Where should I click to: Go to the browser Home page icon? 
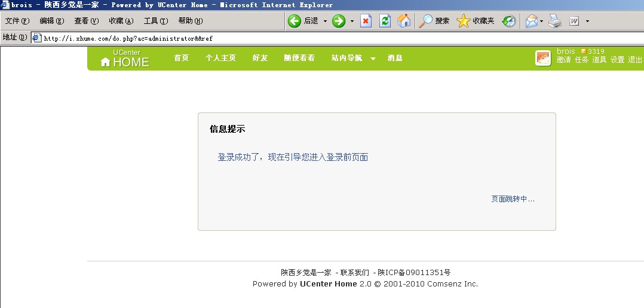(404, 21)
